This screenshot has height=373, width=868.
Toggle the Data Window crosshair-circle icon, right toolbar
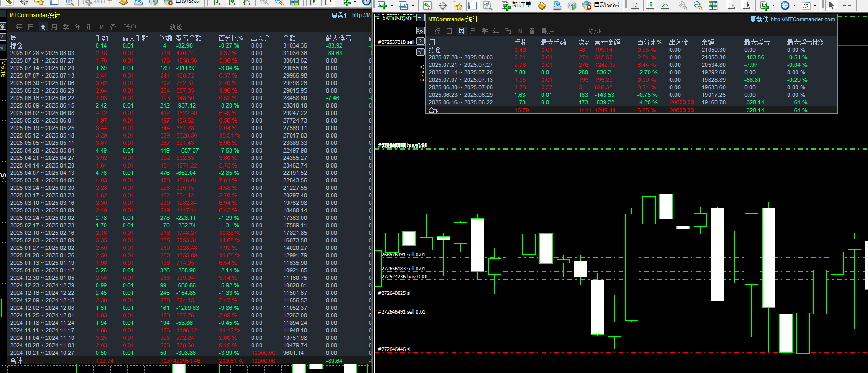click(x=443, y=5)
